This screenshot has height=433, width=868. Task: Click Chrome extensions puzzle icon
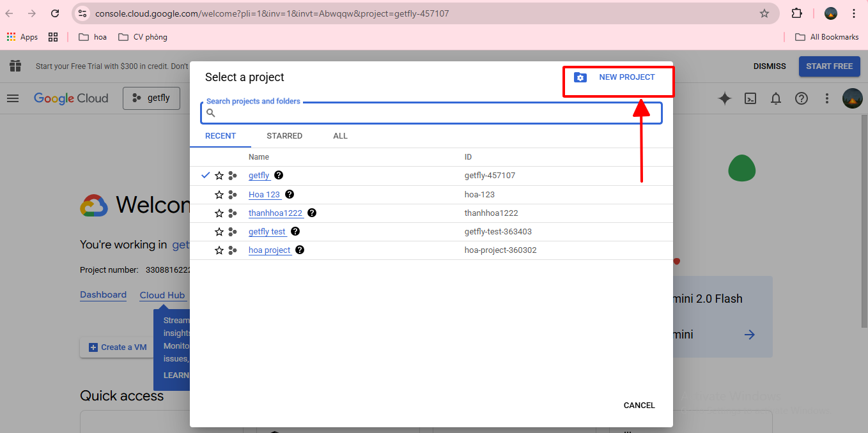tap(796, 13)
